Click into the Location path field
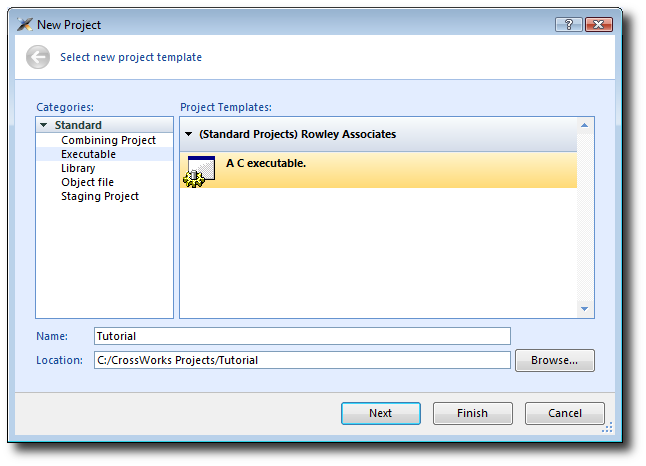The image size is (646, 466). click(x=302, y=360)
